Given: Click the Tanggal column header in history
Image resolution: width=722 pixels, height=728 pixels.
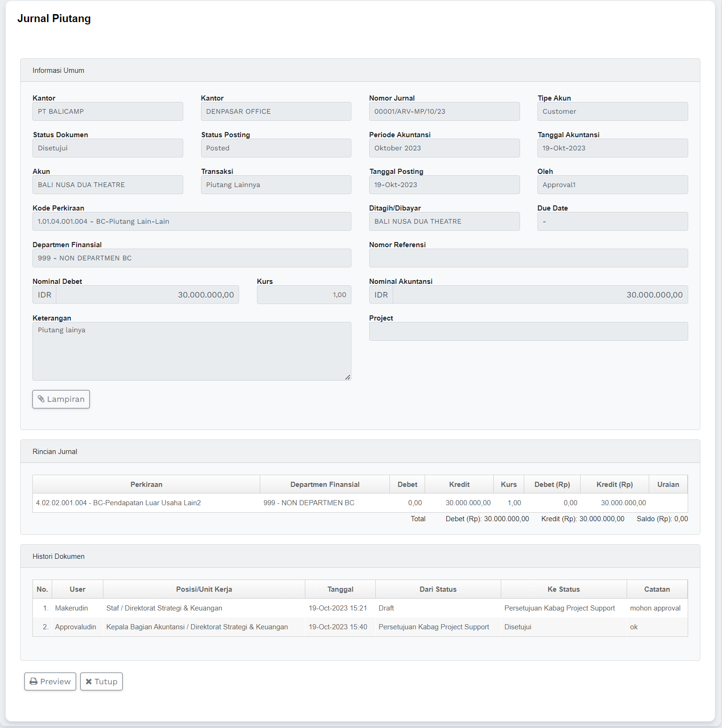Looking at the screenshot, I should pos(340,589).
